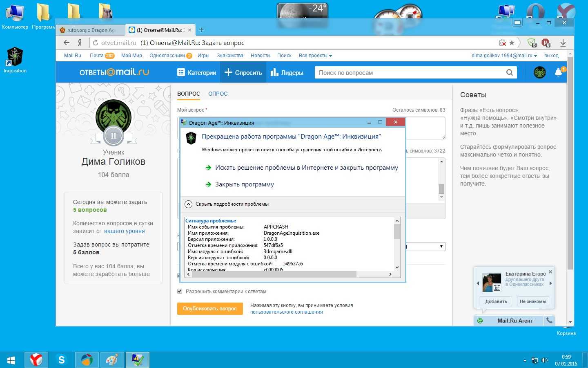Dismiss Екатерина friend suggestion with X
588x368 pixels.
point(550,272)
